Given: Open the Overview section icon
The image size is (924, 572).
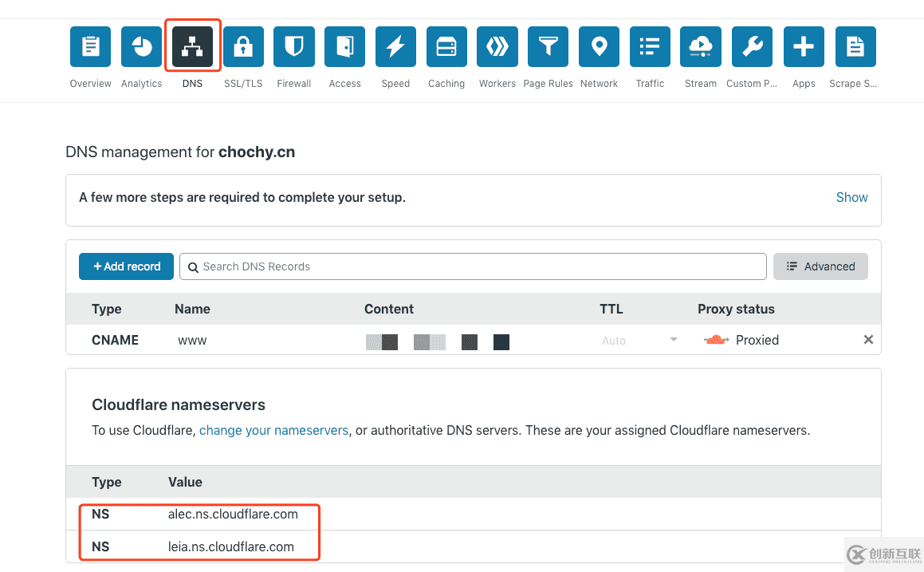Looking at the screenshot, I should [90, 47].
